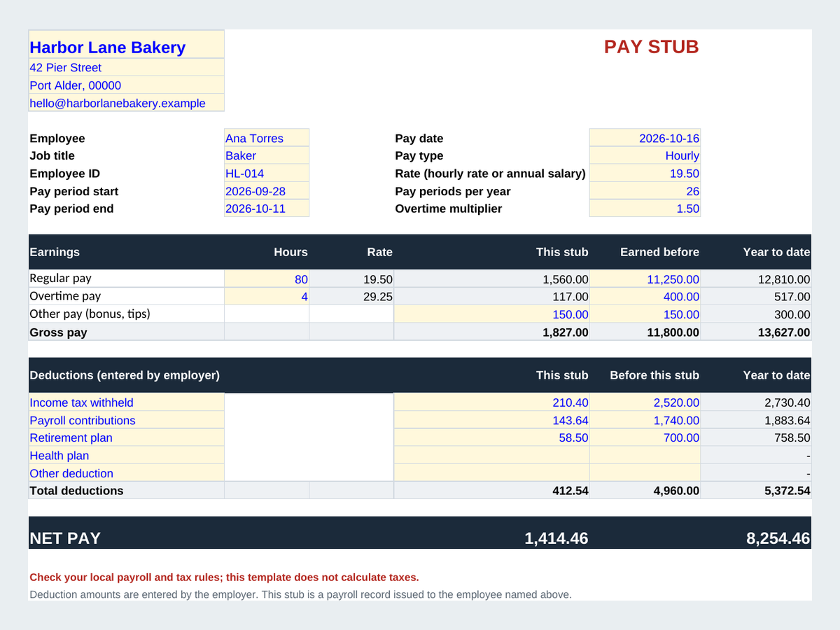Click the 42 Pier Street address cell
Viewport: 840px width, 630px height.
[x=127, y=68]
